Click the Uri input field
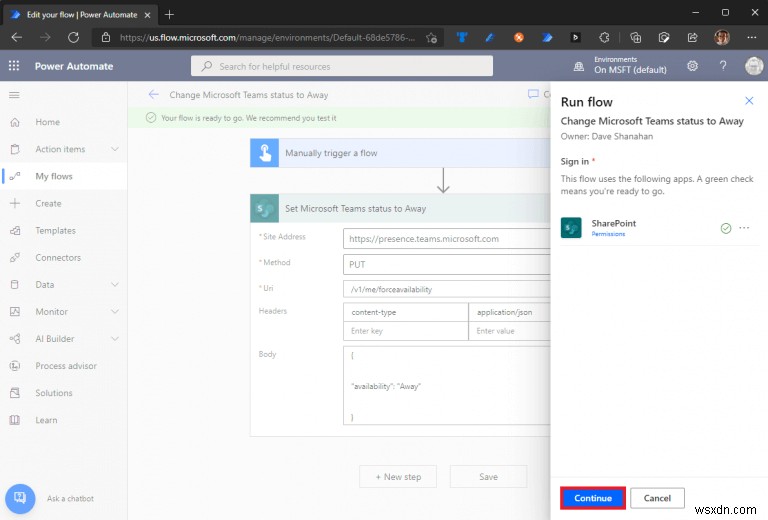This screenshot has height=520, width=768. click(447, 289)
